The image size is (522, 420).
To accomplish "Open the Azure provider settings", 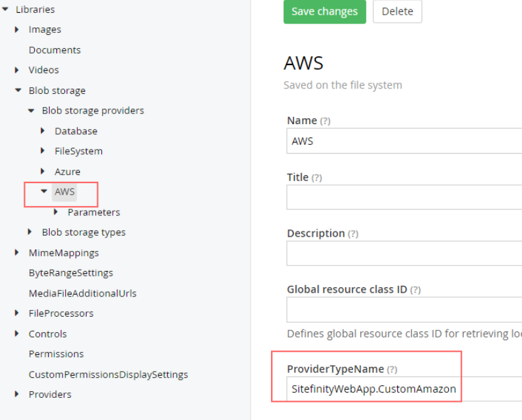I will click(67, 172).
